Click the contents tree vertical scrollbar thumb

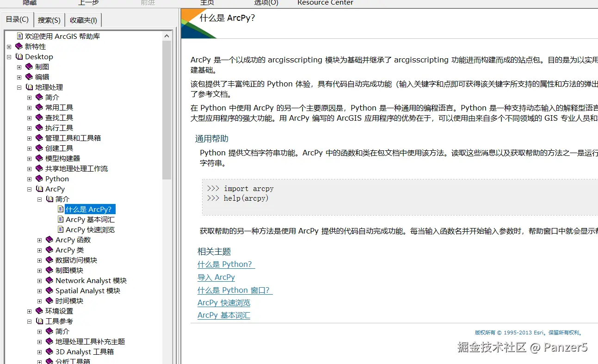pos(167,110)
